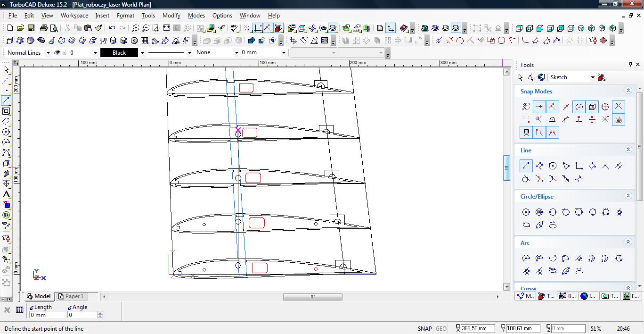Open the Workspace menu
644x334 pixels.
click(74, 16)
